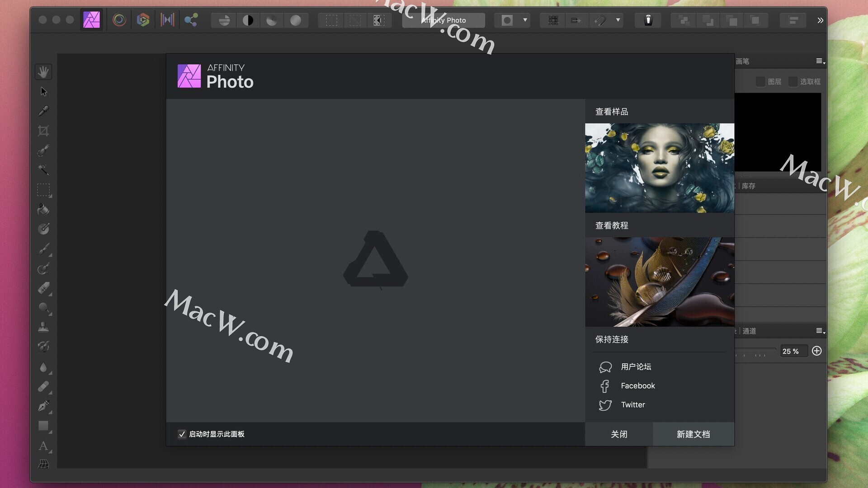
Task: Select the Crop tool
Action: point(43,131)
